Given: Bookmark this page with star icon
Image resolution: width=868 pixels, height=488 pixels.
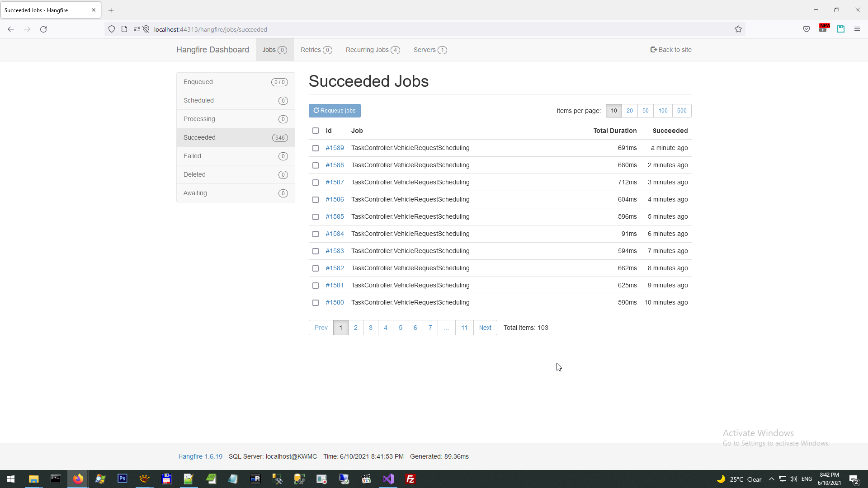Looking at the screenshot, I should click(x=738, y=29).
